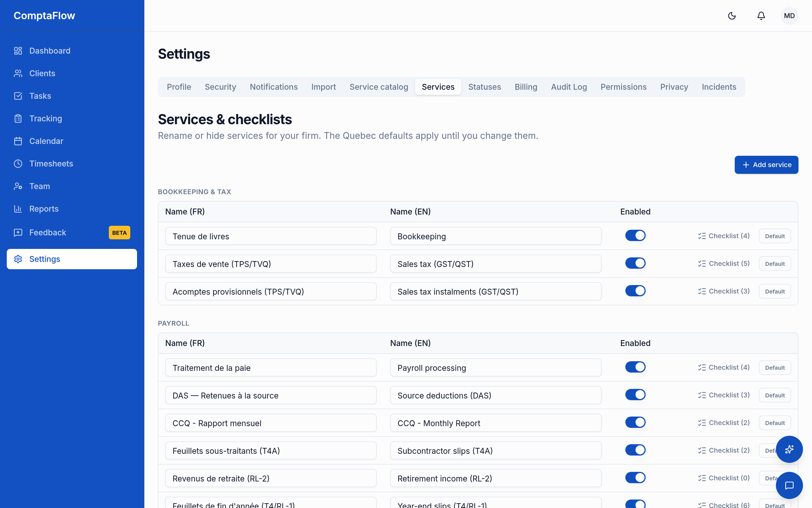Image resolution: width=812 pixels, height=508 pixels.
Task: Open the checklist icon for Sales tax instalments
Action: [702, 291]
